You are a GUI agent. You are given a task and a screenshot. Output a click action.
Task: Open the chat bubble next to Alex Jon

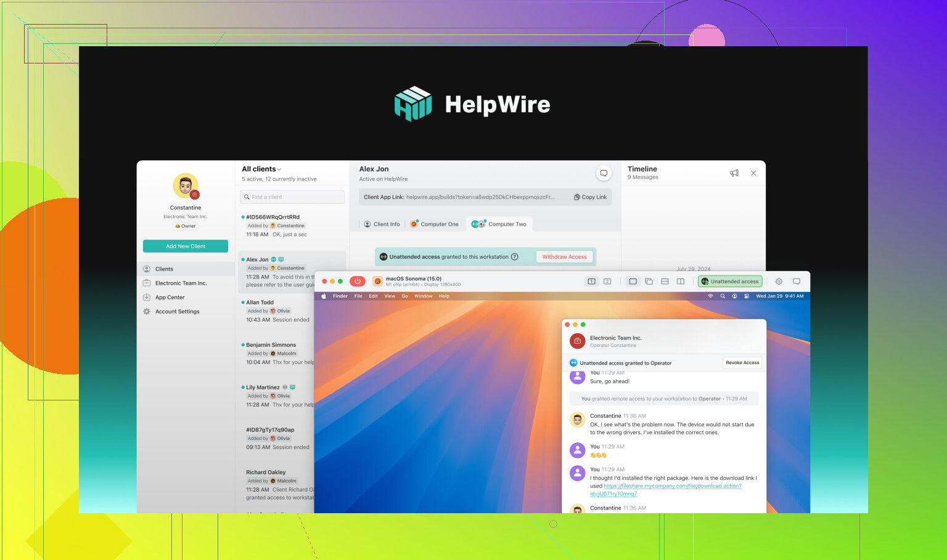pos(604,173)
